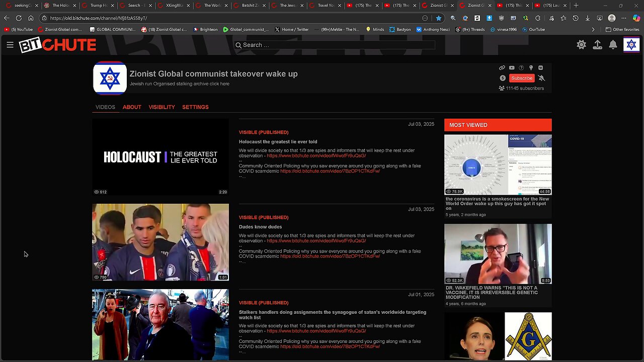Open the upload video icon
644x362 pixels.
pyautogui.click(x=597, y=45)
